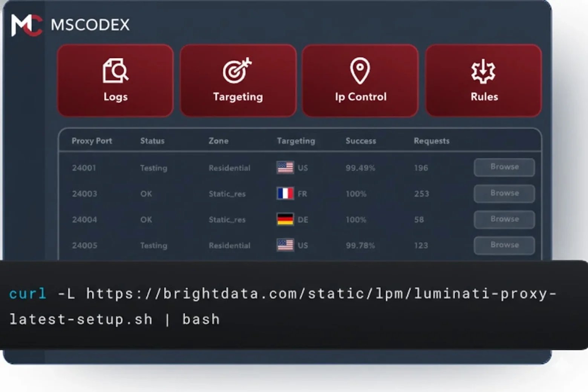Open the Rules card label

pyautogui.click(x=484, y=97)
